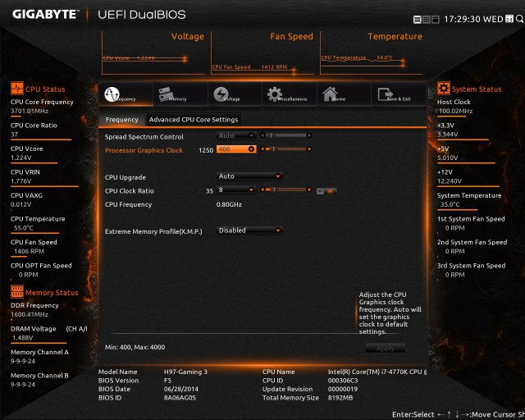The height and width of the screenshot is (420, 525).
Task: Click the Fan Speed graph panel heading
Action: pyautogui.click(x=291, y=36)
